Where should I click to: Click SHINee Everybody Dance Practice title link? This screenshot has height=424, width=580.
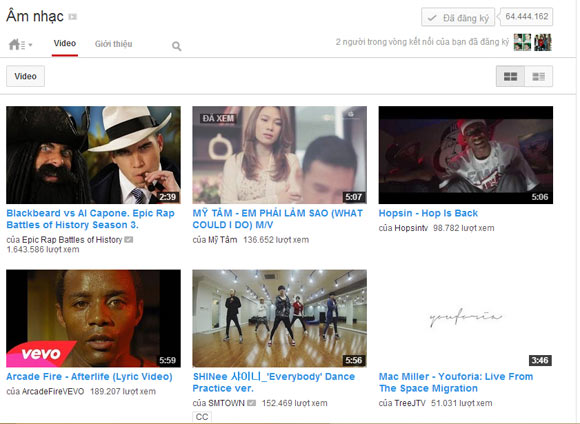coord(274,383)
